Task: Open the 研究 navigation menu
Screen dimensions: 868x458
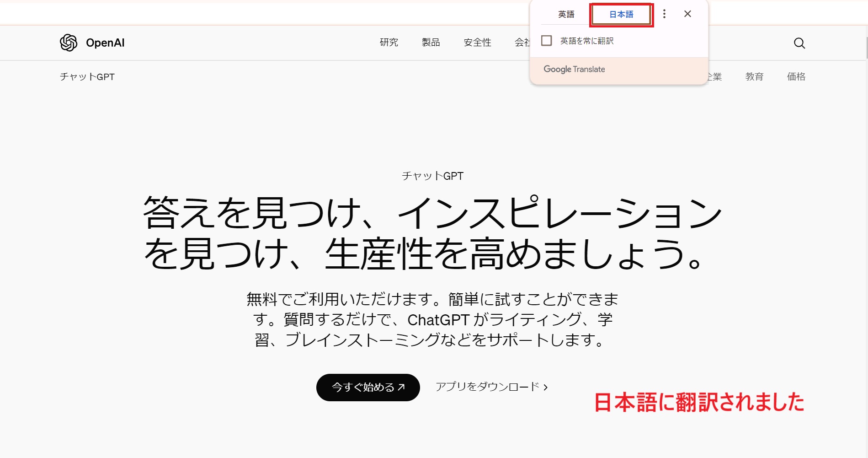Action: 389,43
